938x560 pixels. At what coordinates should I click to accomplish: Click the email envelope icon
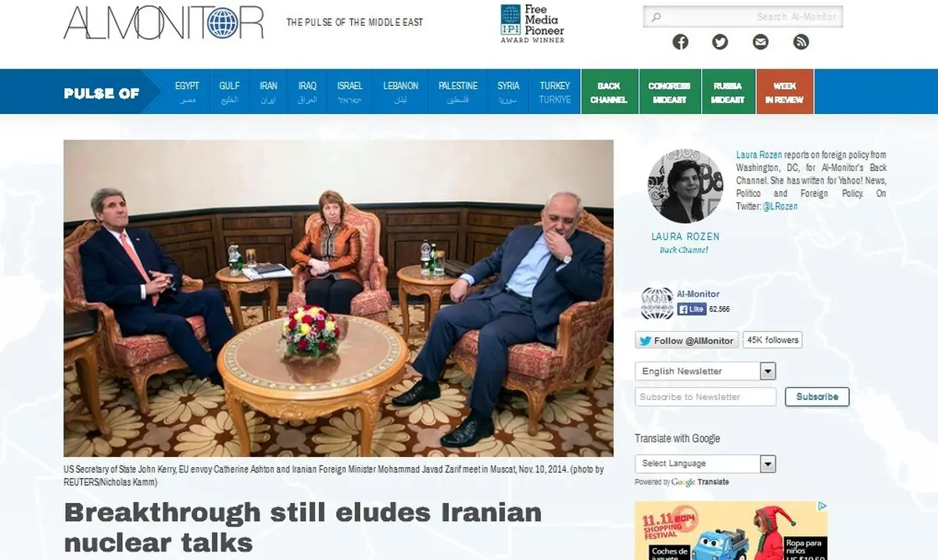point(761,42)
